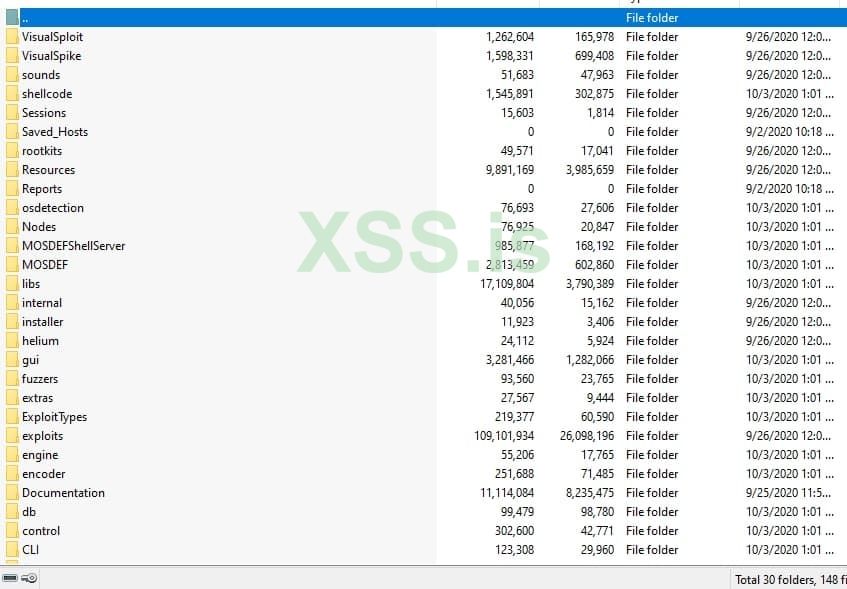Click the exploits size value 109,101,934
The height and width of the screenshot is (589, 847).
click(x=504, y=436)
